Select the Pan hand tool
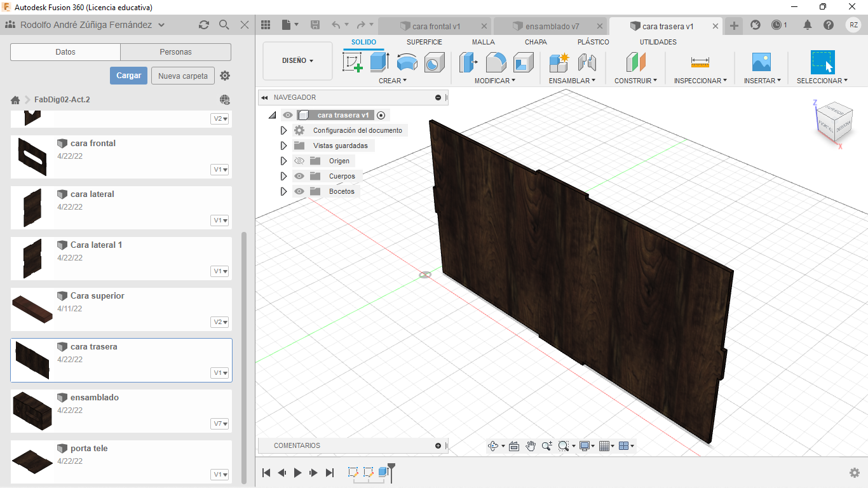 click(x=531, y=446)
